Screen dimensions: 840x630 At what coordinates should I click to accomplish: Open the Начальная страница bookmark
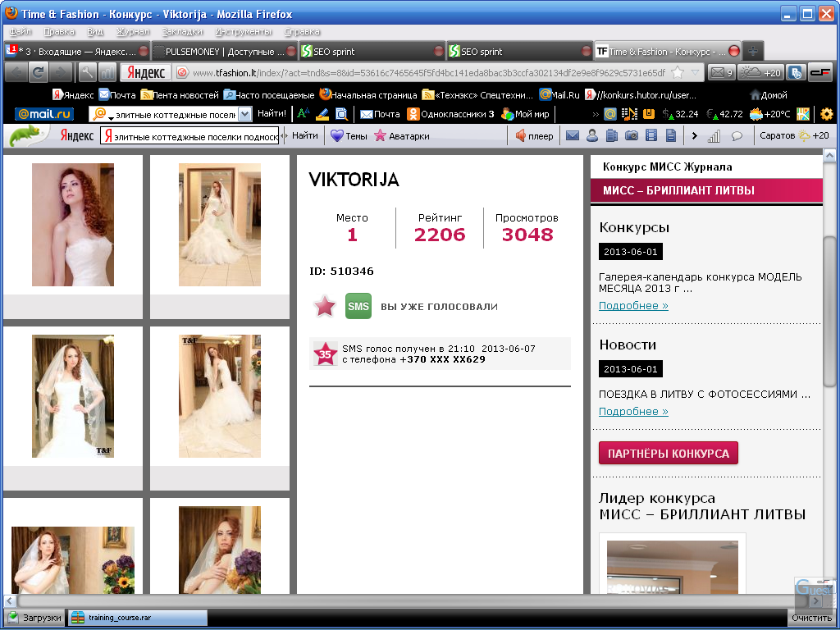368,95
